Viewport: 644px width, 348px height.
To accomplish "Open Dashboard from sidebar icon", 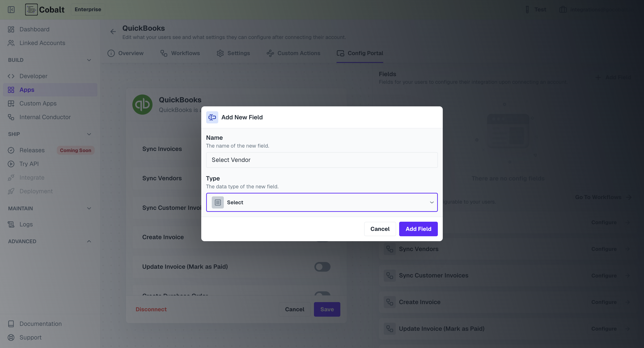I will [x=11, y=29].
